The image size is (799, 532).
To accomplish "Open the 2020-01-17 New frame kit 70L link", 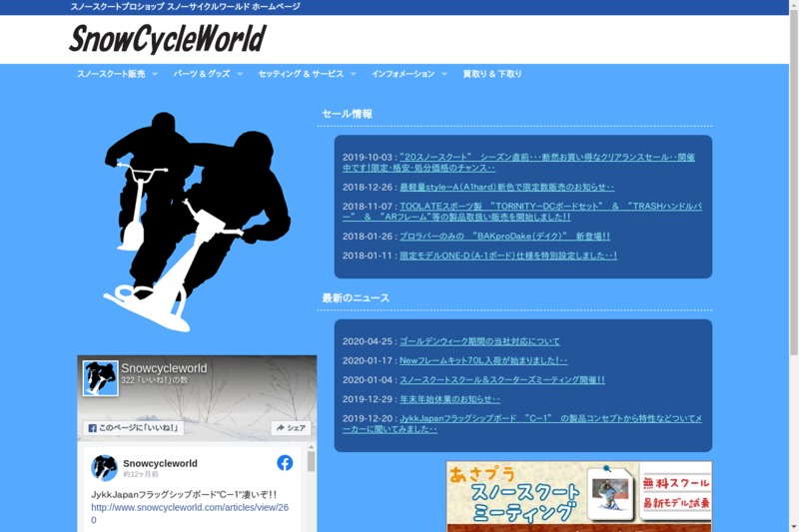I will click(483, 360).
